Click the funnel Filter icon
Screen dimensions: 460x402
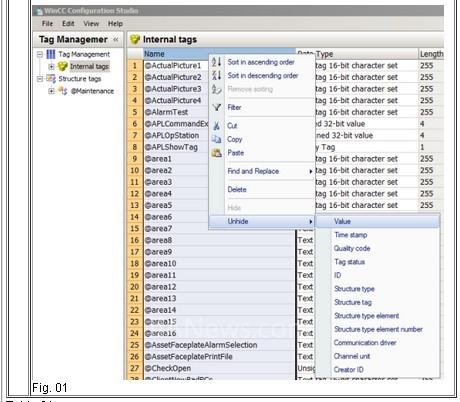tap(217, 107)
